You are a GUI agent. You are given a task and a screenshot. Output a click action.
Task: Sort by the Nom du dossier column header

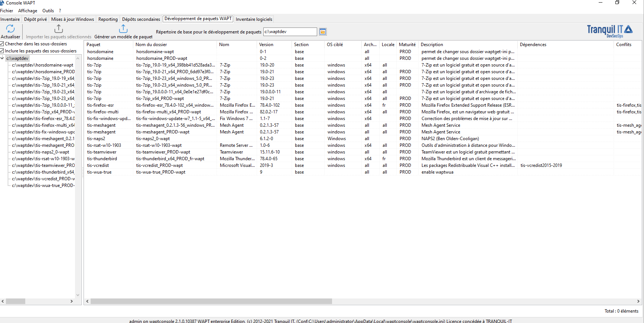(x=175, y=45)
